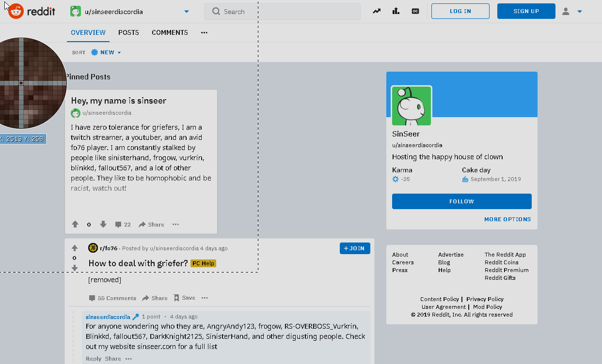602x364 pixels.
Task: Open the Advertise footer link
Action: point(451,255)
